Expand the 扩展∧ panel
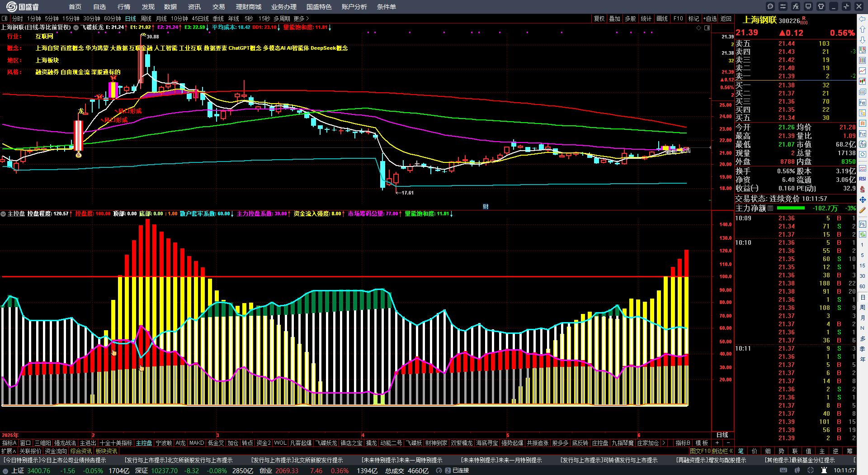 pos(9,451)
